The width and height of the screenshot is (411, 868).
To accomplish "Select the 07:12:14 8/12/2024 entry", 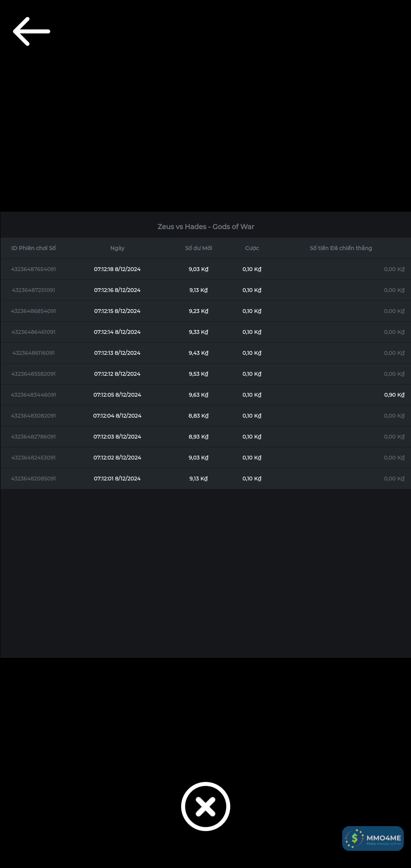I will click(x=117, y=332).
